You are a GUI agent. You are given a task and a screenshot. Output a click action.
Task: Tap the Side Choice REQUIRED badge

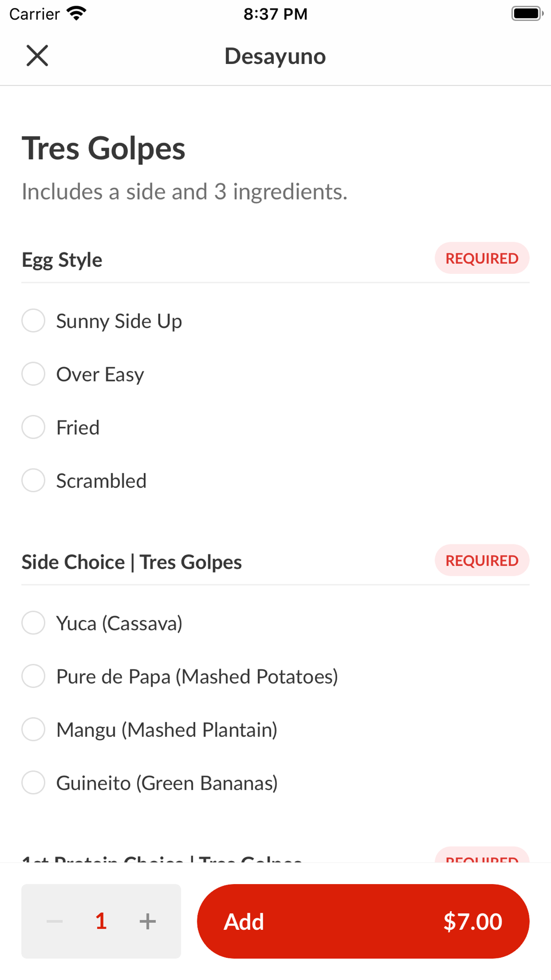[x=482, y=561]
